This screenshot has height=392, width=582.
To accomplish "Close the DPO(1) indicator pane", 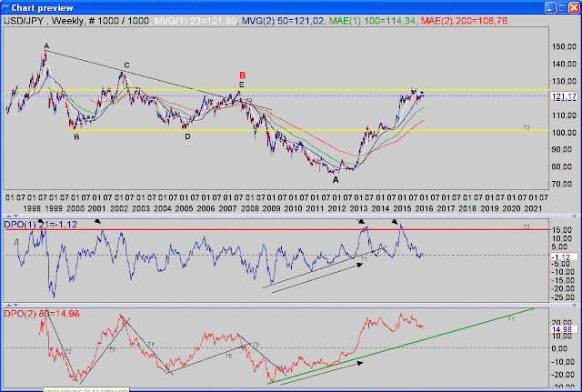I will [x=575, y=216].
